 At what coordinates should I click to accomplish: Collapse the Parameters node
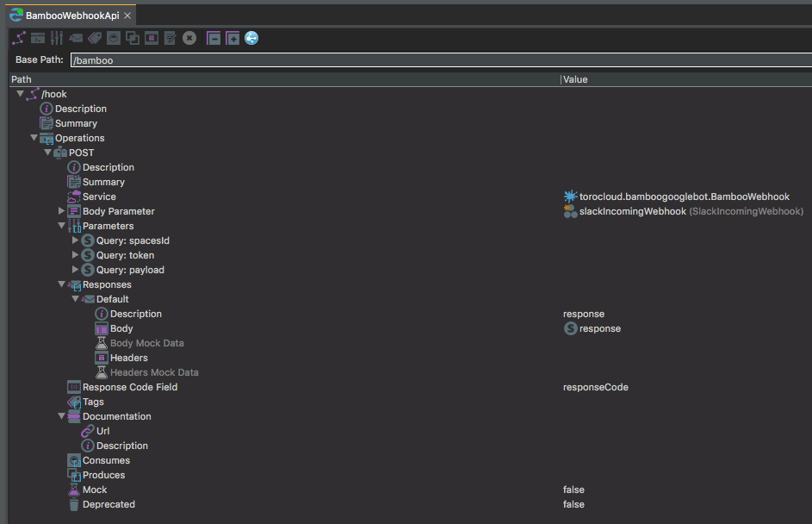pos(61,226)
